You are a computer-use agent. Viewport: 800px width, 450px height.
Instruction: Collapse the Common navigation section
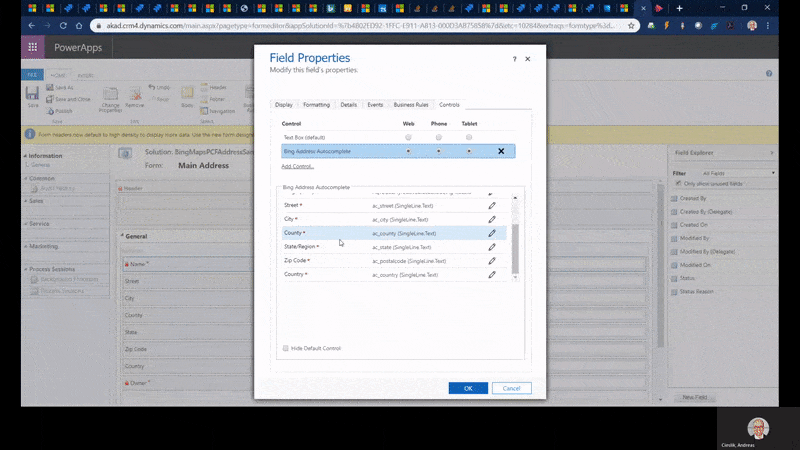(x=26, y=179)
